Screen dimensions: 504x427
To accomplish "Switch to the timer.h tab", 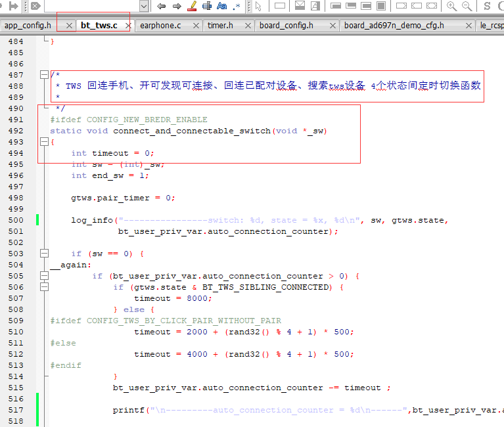I will 220,26.
